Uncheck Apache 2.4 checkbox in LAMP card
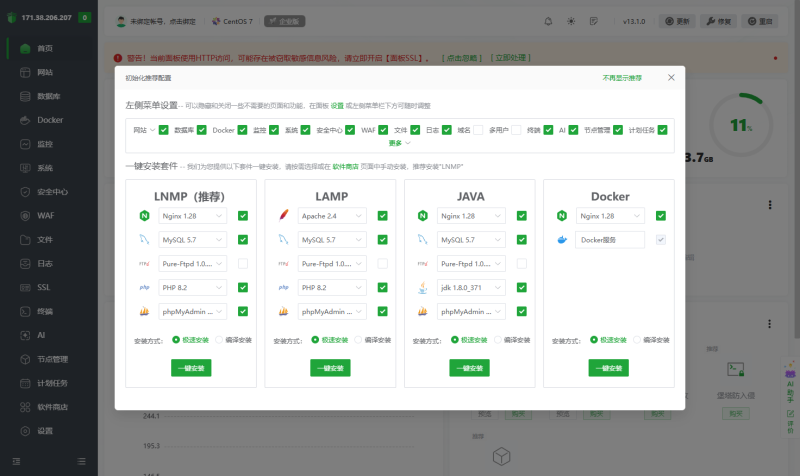 382,216
